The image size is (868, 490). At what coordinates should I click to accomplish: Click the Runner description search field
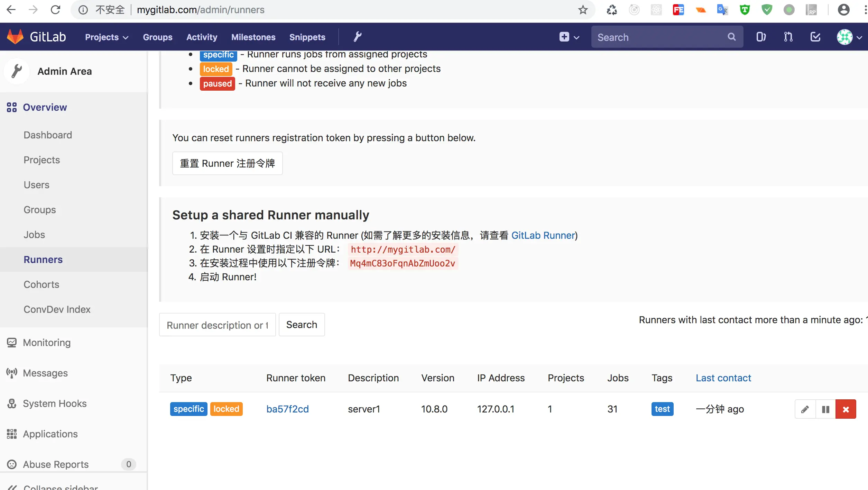tap(217, 325)
